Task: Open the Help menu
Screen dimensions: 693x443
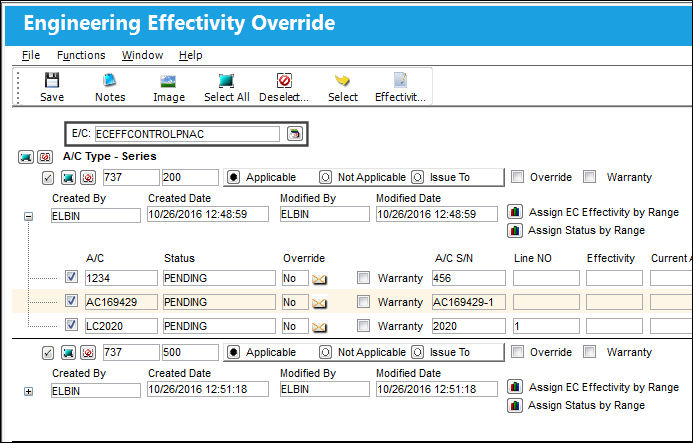Action: pyautogui.click(x=190, y=55)
